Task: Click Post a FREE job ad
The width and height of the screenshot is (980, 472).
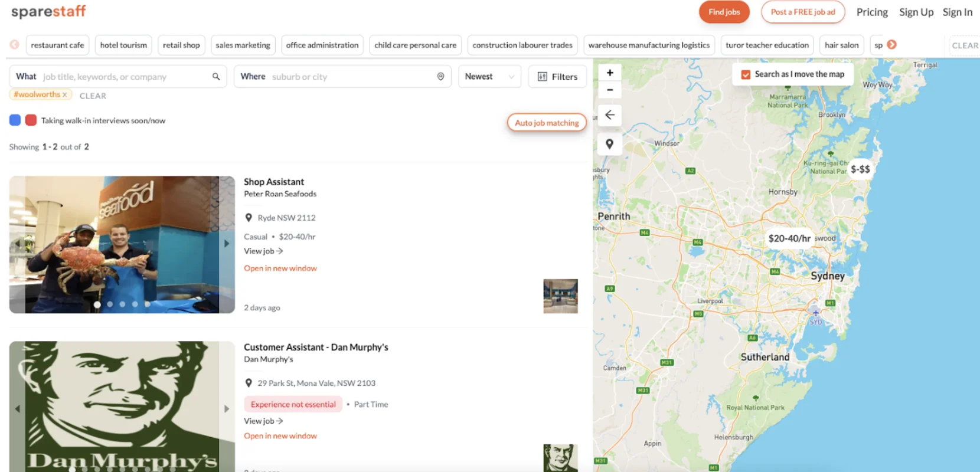Action: (803, 12)
